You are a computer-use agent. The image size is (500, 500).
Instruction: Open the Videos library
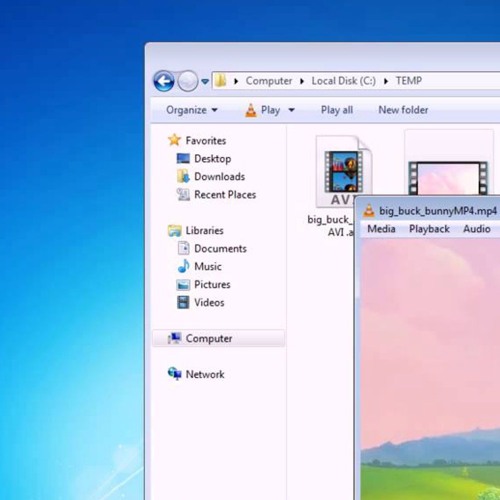(209, 303)
